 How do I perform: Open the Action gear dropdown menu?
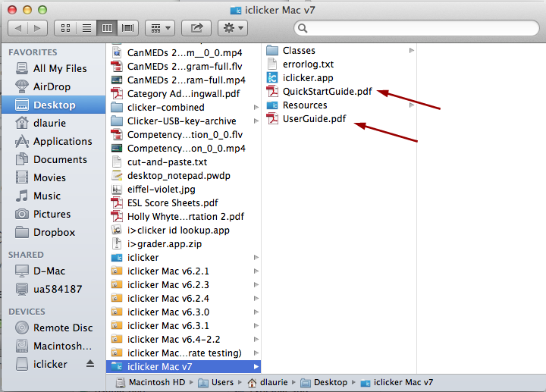(x=232, y=28)
